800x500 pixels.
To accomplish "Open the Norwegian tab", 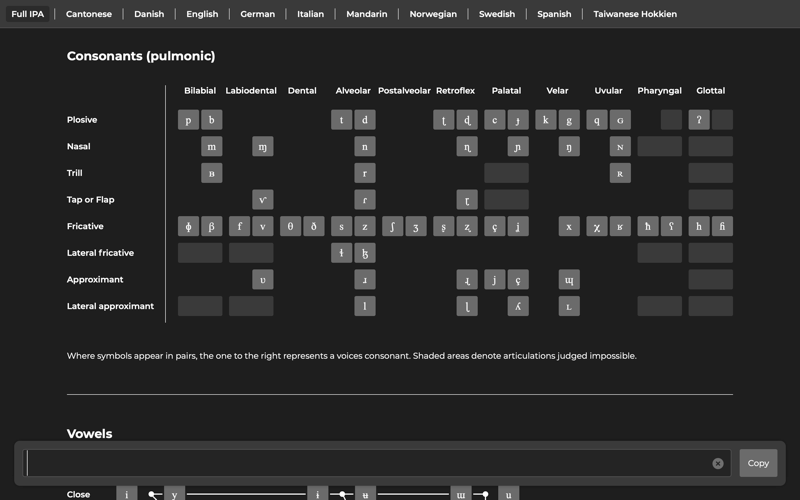I will [433, 14].
